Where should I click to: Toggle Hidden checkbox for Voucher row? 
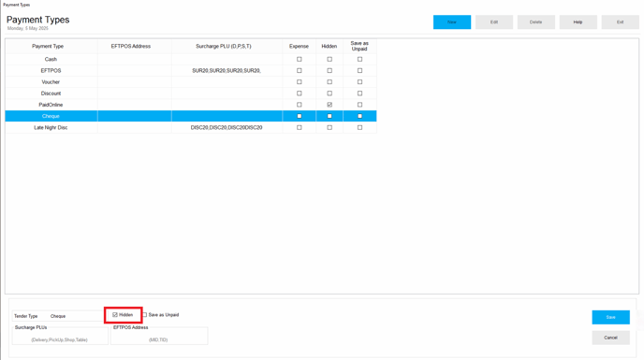(329, 82)
